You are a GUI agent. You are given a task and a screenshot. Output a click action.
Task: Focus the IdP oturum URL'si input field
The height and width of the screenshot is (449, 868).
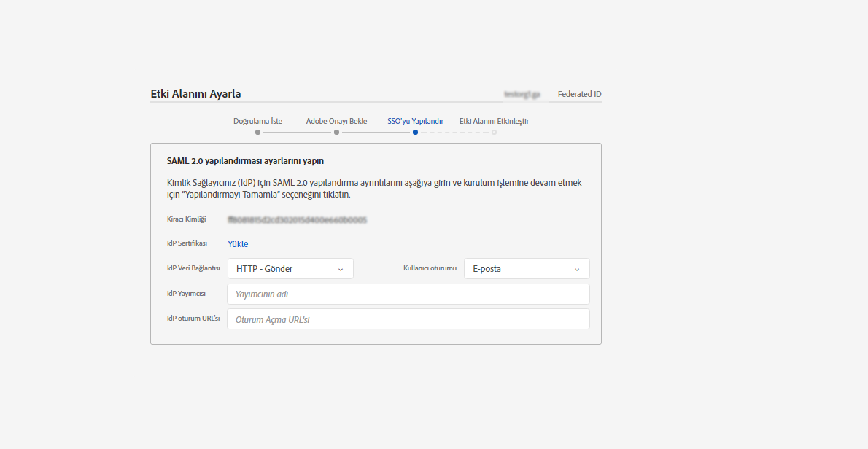tap(408, 319)
